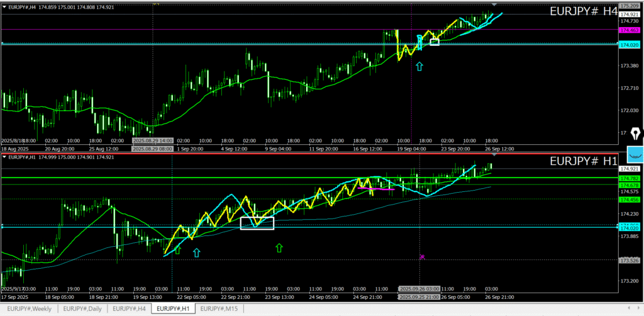This screenshot has width=644, height=316.
Task: Select the small white rectangle on H4 chart
Action: click(434, 42)
